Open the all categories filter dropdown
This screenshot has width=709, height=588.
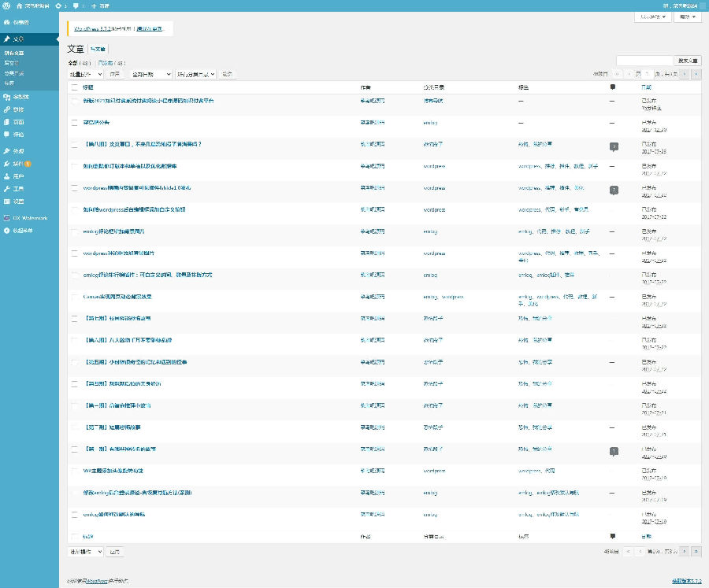click(x=195, y=74)
